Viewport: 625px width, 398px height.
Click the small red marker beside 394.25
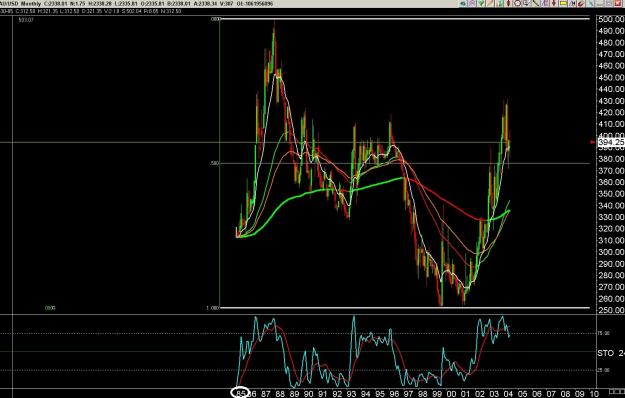click(593, 142)
